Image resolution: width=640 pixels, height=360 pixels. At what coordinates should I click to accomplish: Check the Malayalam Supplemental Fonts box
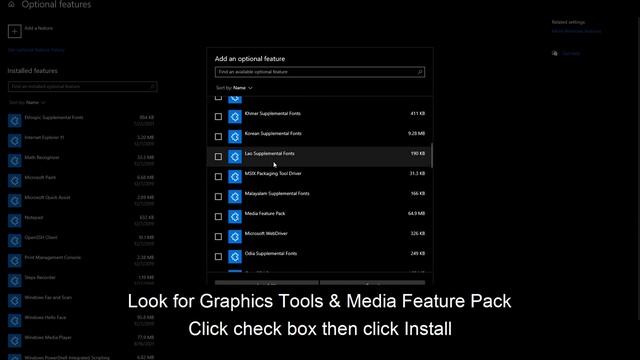[218, 197]
